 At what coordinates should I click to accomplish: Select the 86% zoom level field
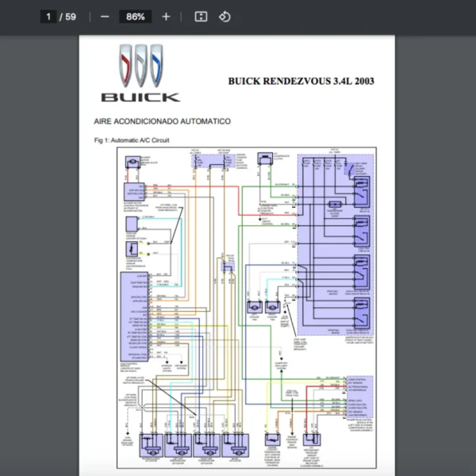pyautogui.click(x=136, y=17)
